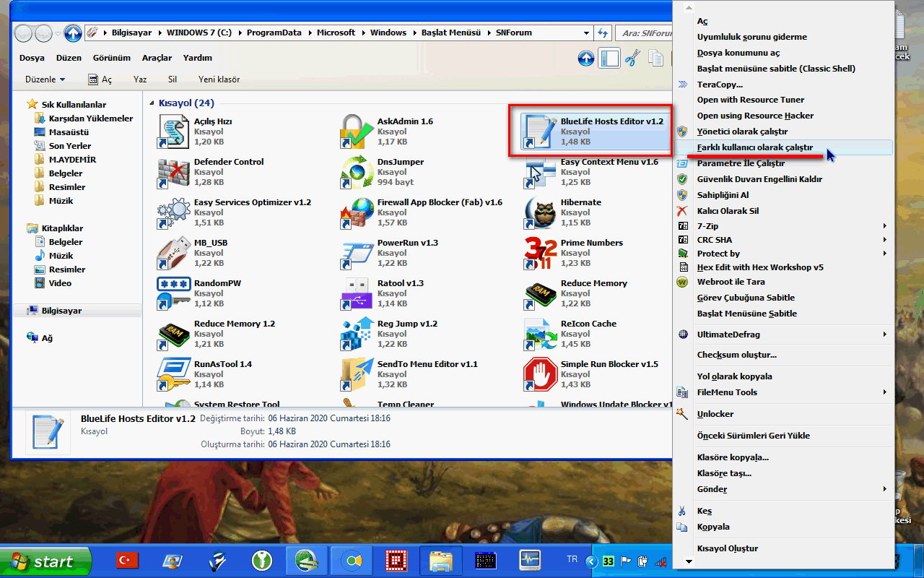Go back with the back arrow button
Screen dimensions: 924x578
click(23, 33)
